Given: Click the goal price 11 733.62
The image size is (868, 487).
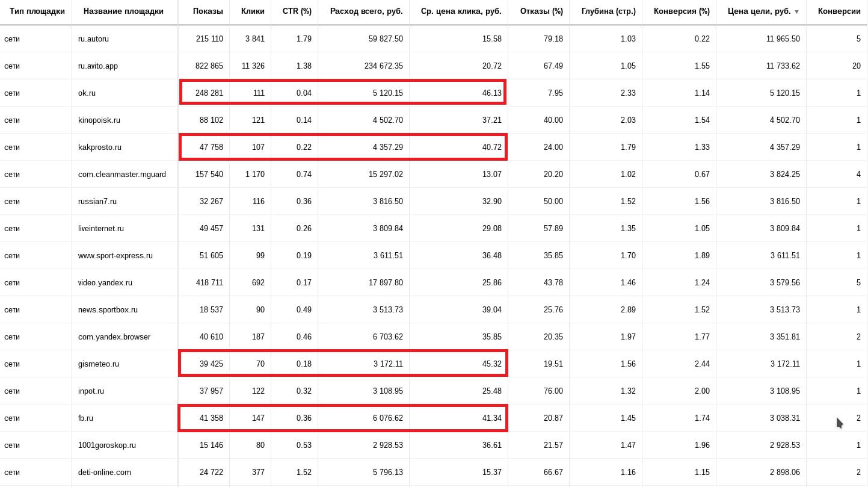Looking at the screenshot, I should click(x=783, y=66).
